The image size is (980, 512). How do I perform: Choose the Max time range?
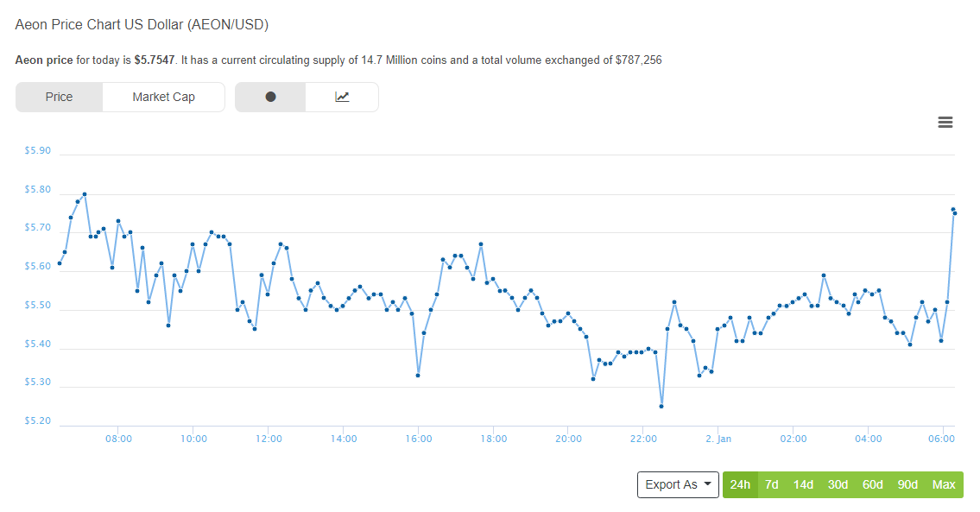click(944, 484)
